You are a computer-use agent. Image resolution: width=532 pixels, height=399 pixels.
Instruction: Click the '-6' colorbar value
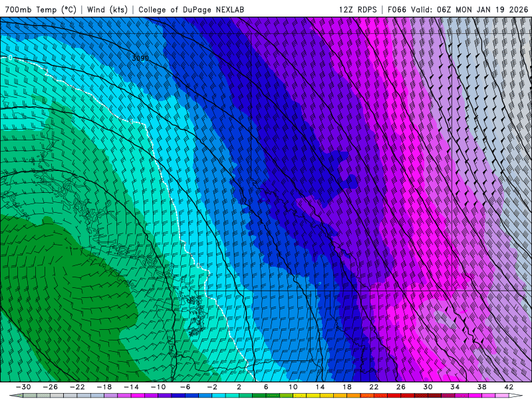pos(186,387)
